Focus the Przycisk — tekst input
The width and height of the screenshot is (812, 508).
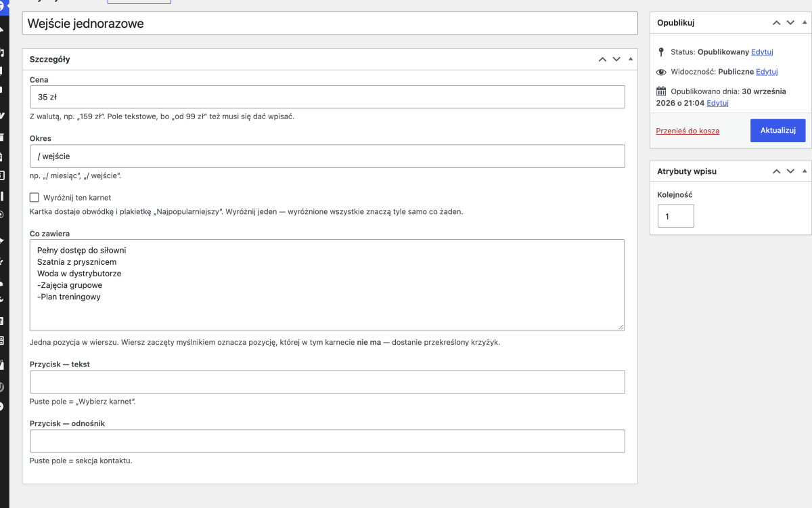tap(328, 382)
